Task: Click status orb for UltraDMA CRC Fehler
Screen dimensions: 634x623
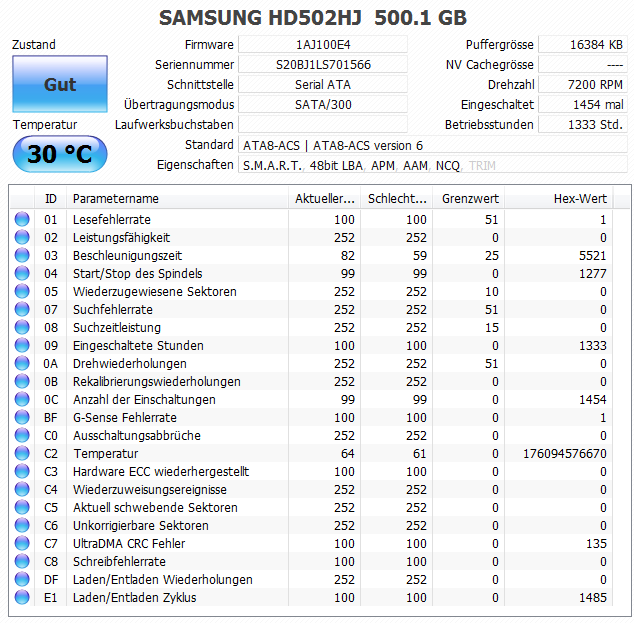Action: click(22, 543)
